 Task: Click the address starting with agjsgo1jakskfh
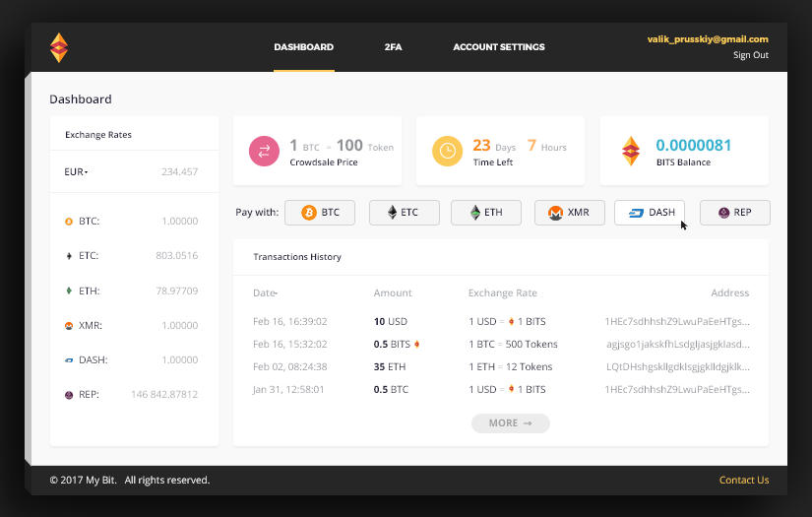point(678,344)
